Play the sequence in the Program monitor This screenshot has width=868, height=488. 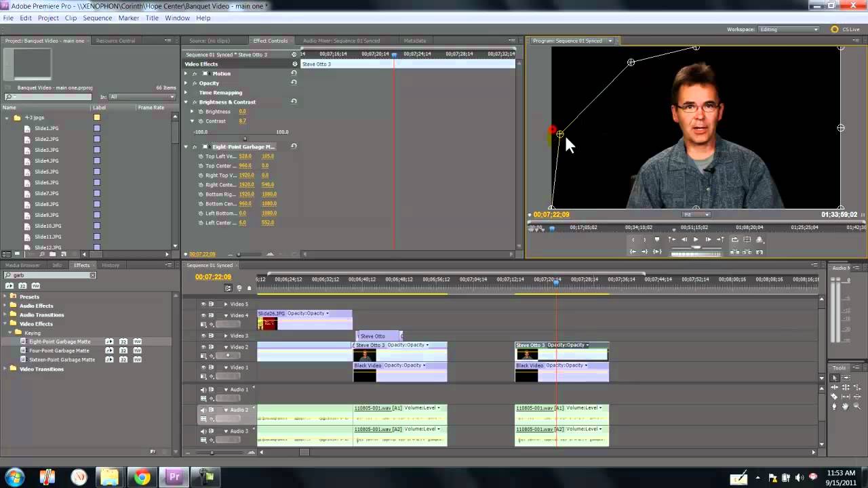pos(695,239)
